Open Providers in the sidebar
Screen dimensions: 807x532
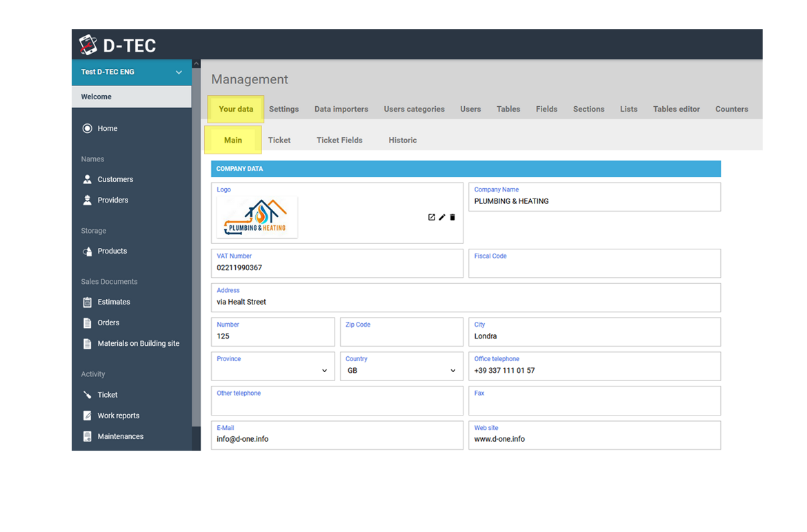click(112, 200)
